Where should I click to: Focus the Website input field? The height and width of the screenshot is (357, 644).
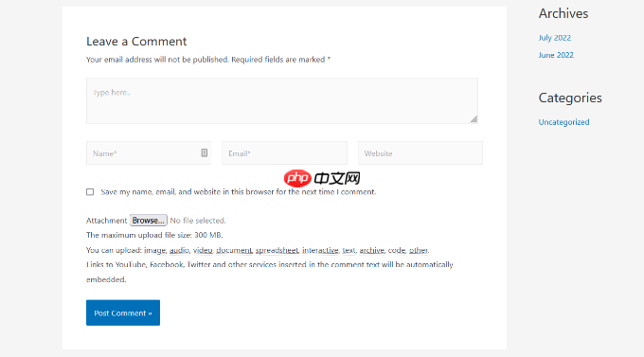(420, 152)
